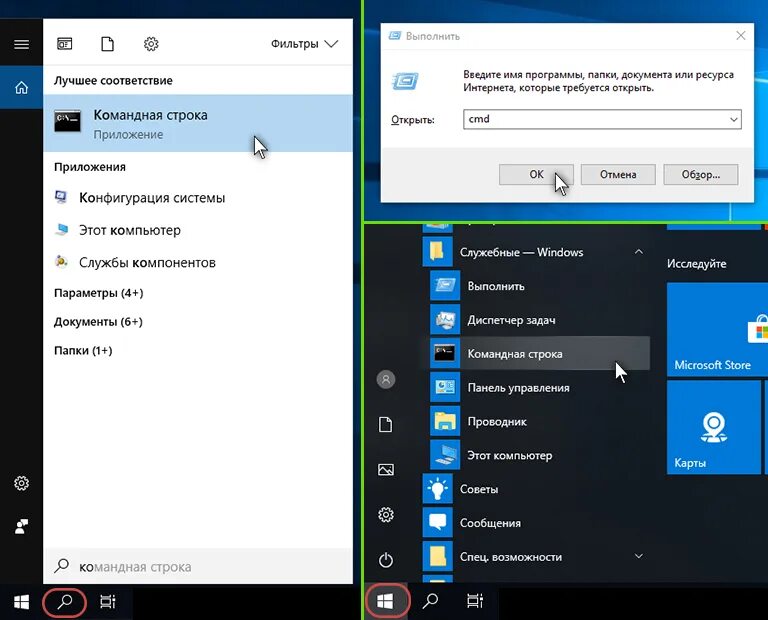Click OK in Выполнить dialog
Viewport: 768px width, 620px height.
[x=536, y=174]
